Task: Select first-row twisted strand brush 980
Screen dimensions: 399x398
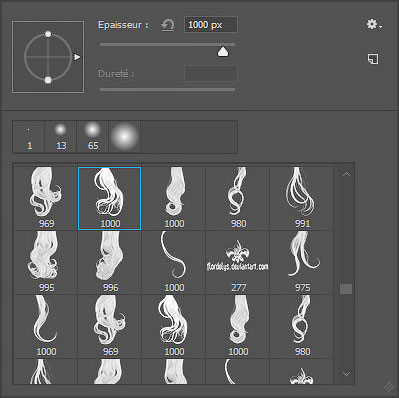Action: 238,198
